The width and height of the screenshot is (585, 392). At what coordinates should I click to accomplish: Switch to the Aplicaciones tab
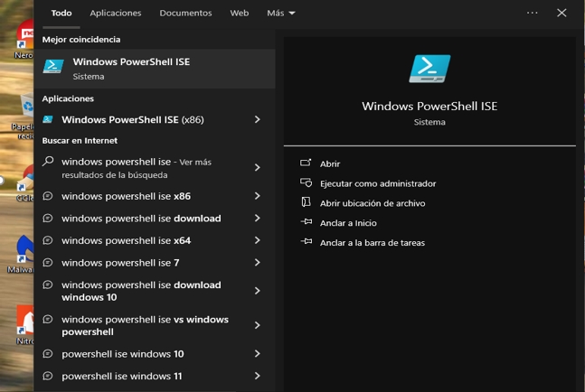pos(116,13)
